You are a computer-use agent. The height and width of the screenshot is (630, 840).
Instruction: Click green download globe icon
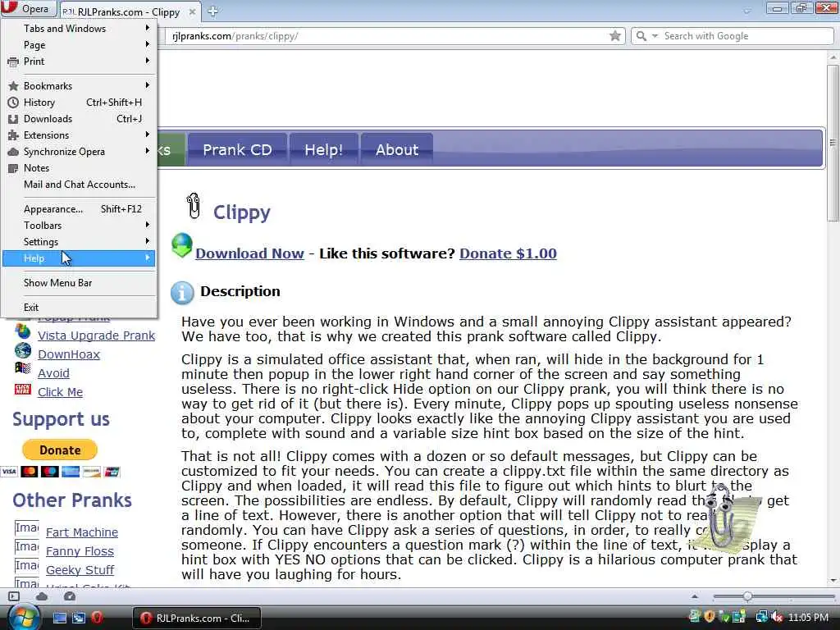[x=182, y=246]
